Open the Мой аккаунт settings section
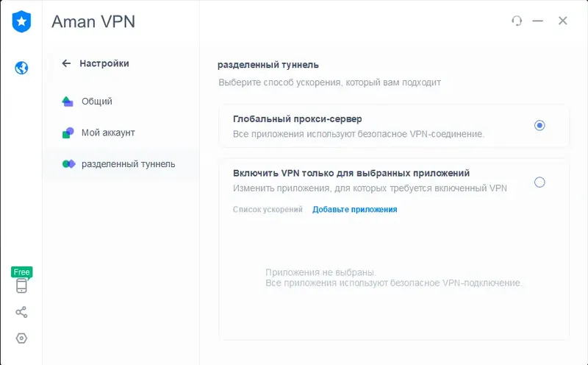 coord(108,132)
